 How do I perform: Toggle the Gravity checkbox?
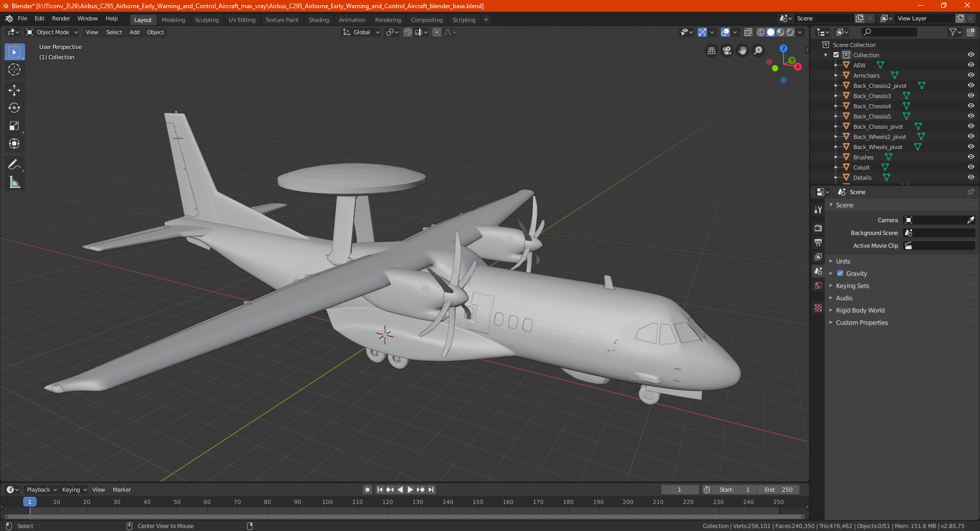tap(840, 274)
